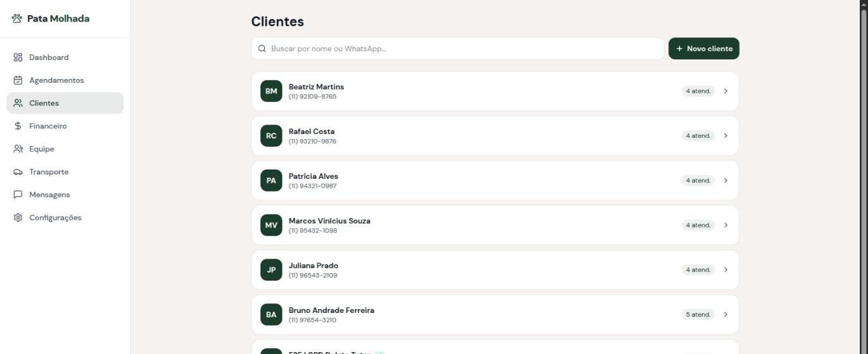Click phone number (11) 92109-8765
The image size is (868, 354).
coord(312,97)
